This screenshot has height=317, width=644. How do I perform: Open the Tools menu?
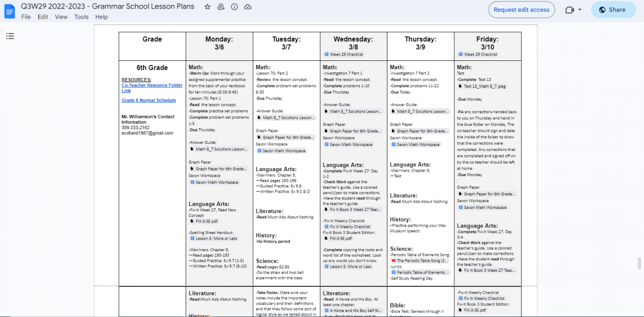pyautogui.click(x=81, y=17)
